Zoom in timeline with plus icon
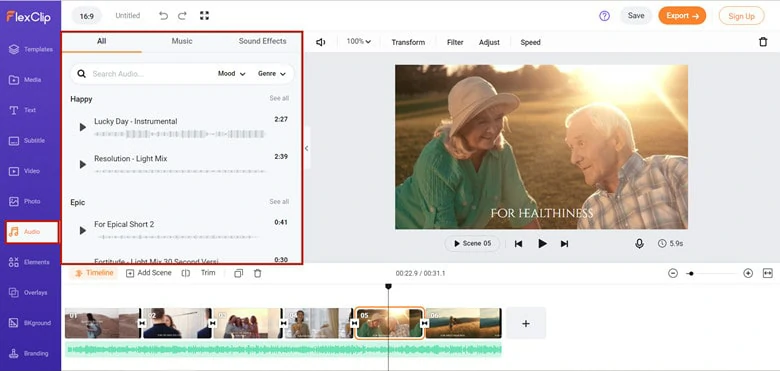780x371 pixels. pyautogui.click(x=748, y=273)
